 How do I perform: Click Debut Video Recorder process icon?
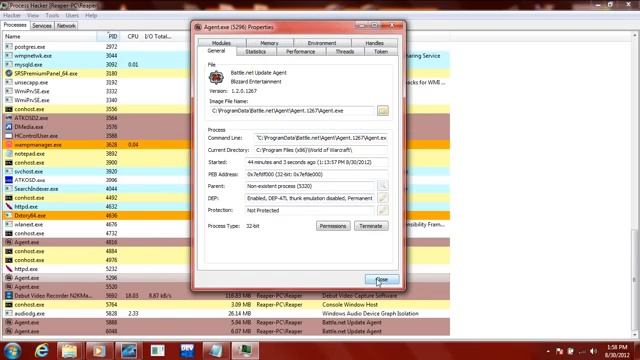pos(9,296)
